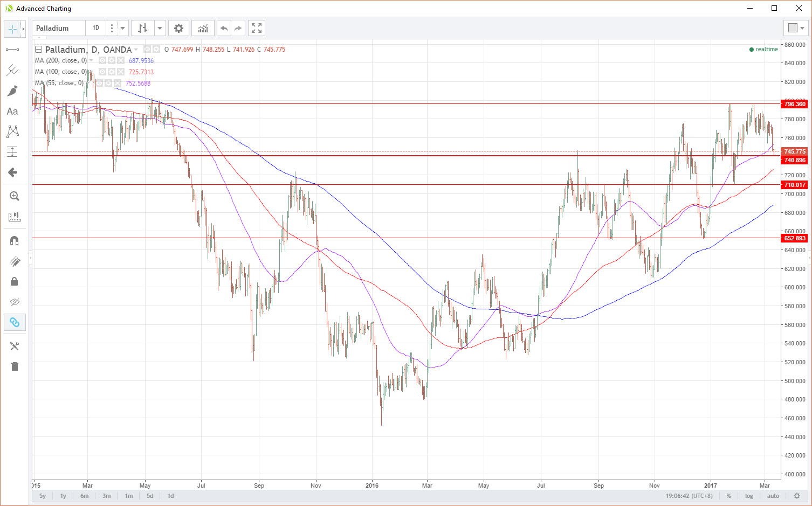
Task: Remove MA 100 indicator X
Action: coord(121,72)
